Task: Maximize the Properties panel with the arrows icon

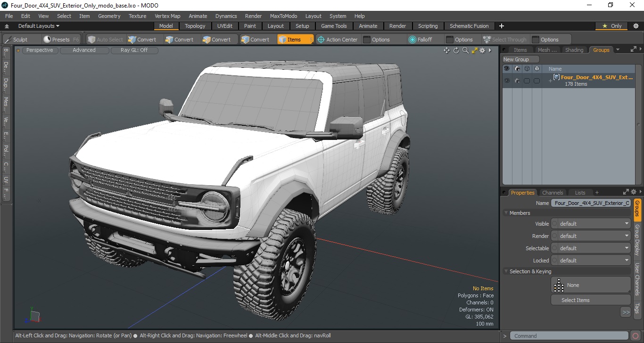Action: pos(626,192)
